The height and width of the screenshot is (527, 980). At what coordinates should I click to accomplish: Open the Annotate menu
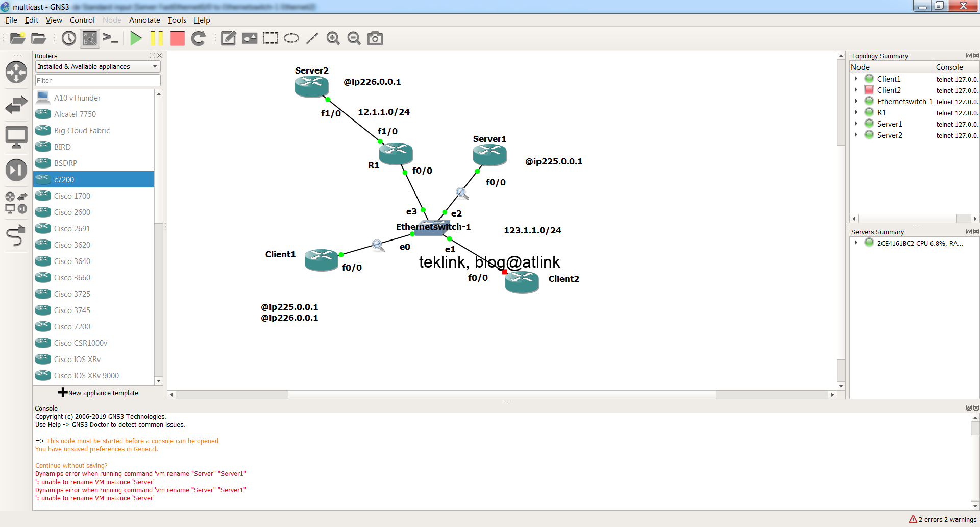(144, 20)
